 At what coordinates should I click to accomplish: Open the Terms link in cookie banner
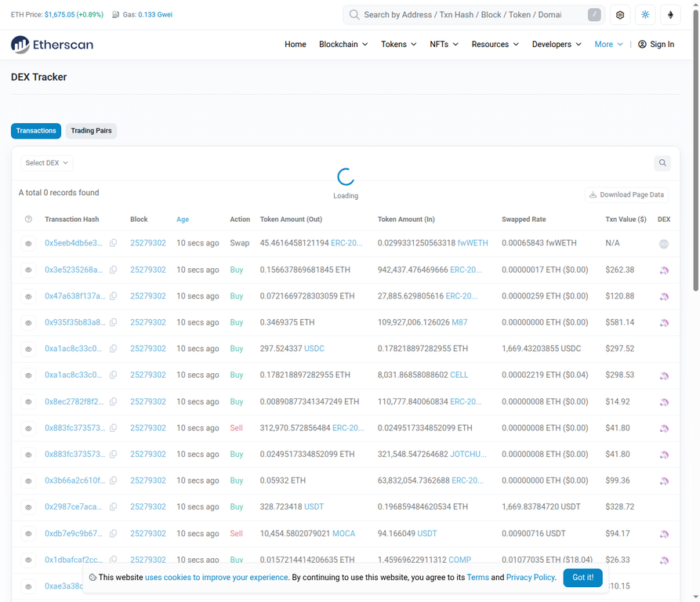click(477, 578)
